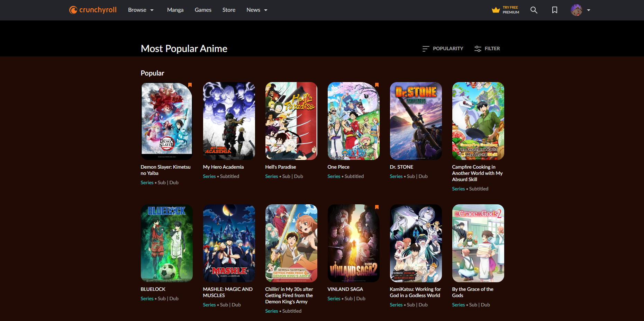Go to the Manga section

click(x=175, y=10)
